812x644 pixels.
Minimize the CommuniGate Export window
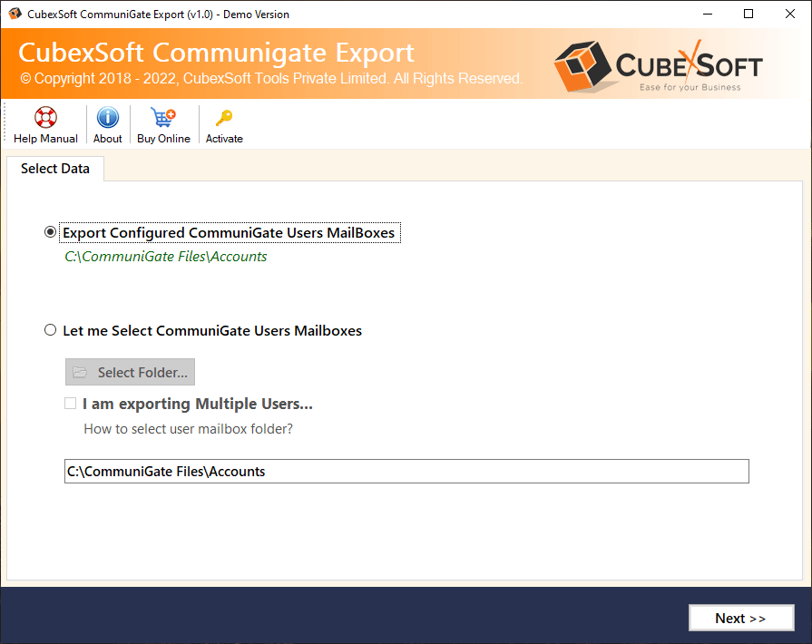(708, 14)
